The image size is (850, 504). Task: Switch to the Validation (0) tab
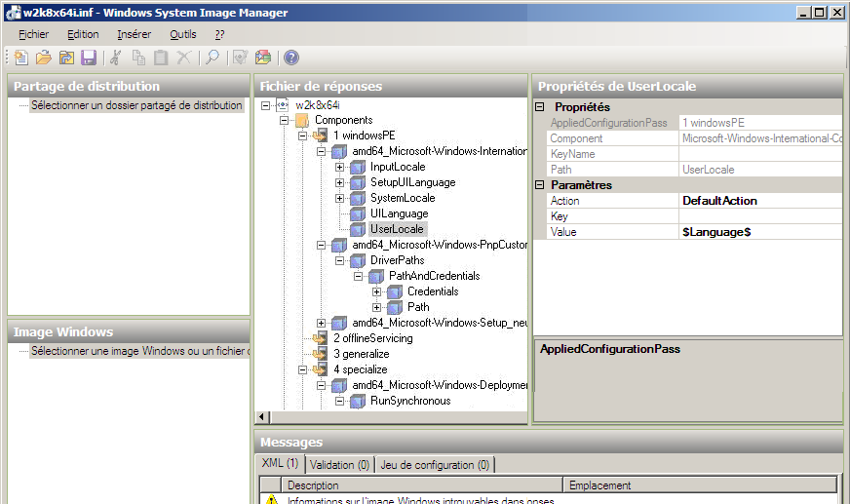pos(339,465)
